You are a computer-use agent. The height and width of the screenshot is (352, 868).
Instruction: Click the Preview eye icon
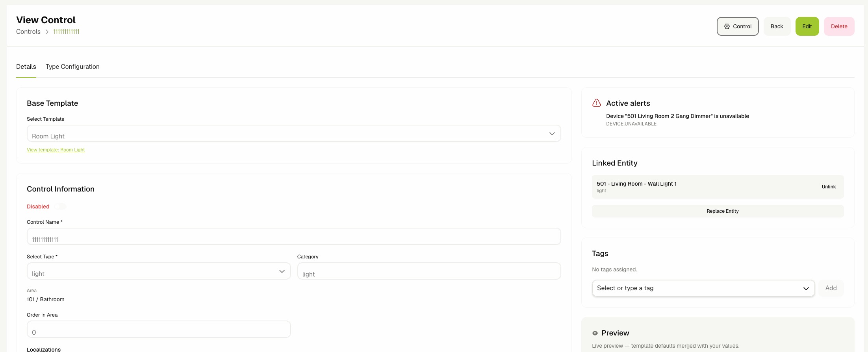coord(595,333)
